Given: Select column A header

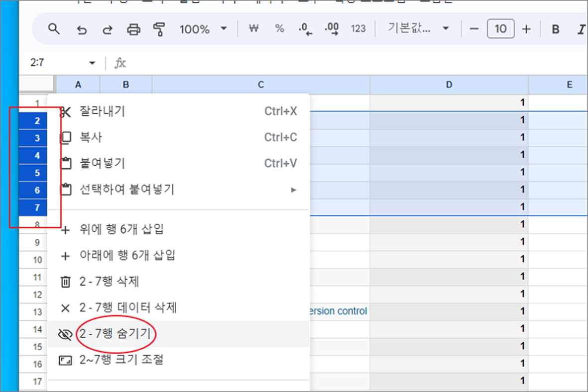Looking at the screenshot, I should click(x=78, y=85).
